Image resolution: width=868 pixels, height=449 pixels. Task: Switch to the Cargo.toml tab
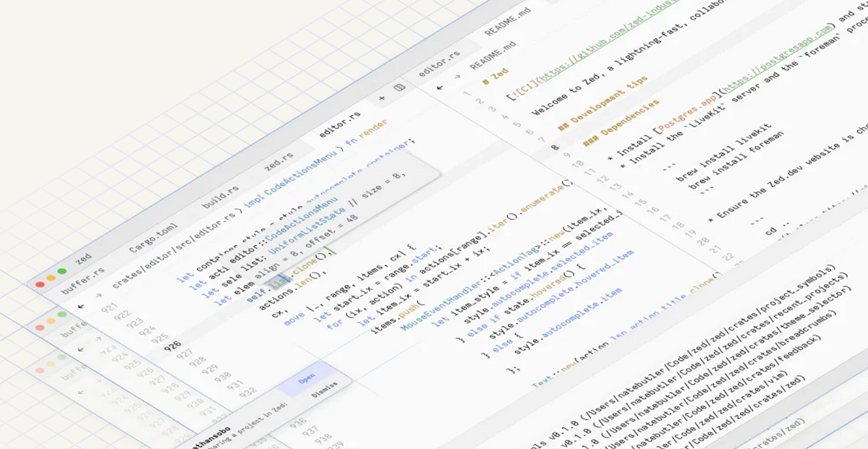click(x=153, y=236)
